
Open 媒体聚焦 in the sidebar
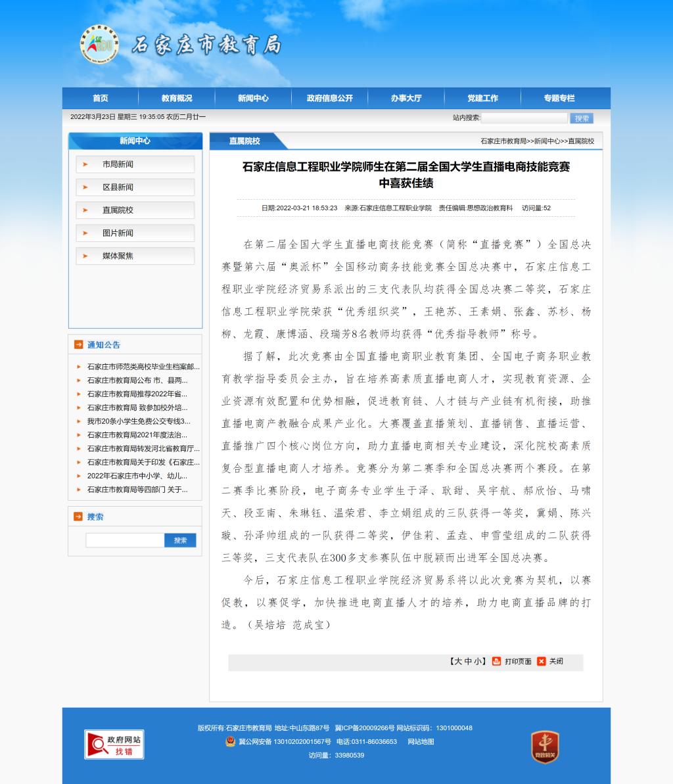[118, 256]
